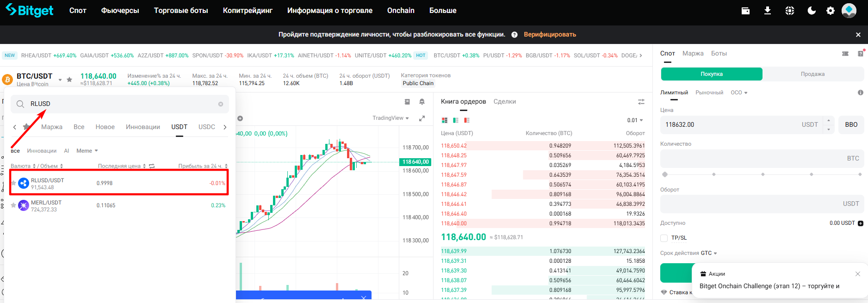Expand the 0.01 price grouping dropdown
Image resolution: width=868 pixels, height=303 pixels.
point(635,120)
